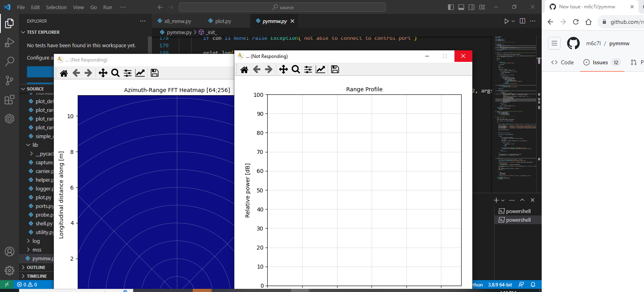The height and width of the screenshot is (292, 644).
Task: Expand the OUTLINE section
Action: pyautogui.click(x=36, y=267)
